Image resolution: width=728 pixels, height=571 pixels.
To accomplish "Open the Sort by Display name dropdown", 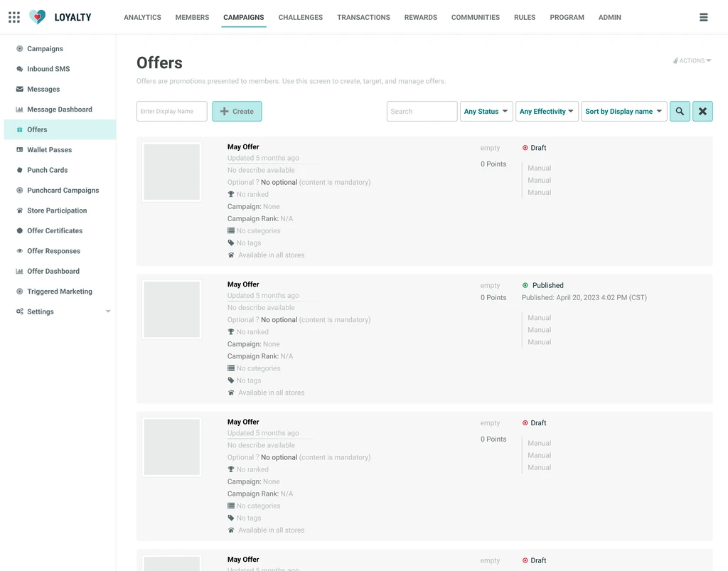I will tap(624, 112).
